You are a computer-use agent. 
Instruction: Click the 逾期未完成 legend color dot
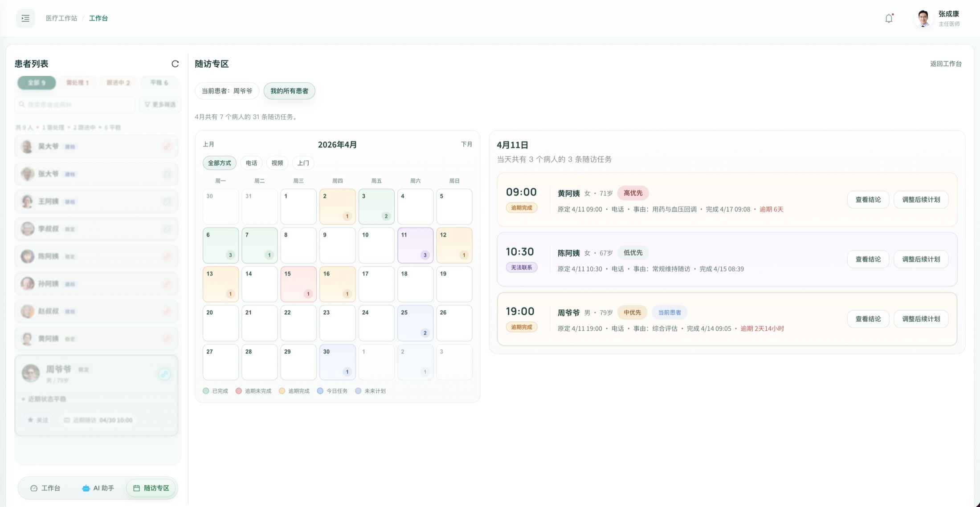239,391
